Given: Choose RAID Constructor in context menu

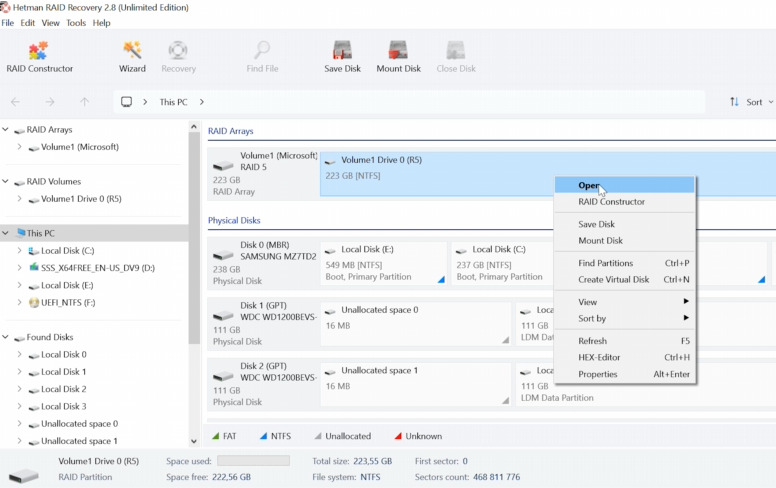Looking at the screenshot, I should point(625,201).
